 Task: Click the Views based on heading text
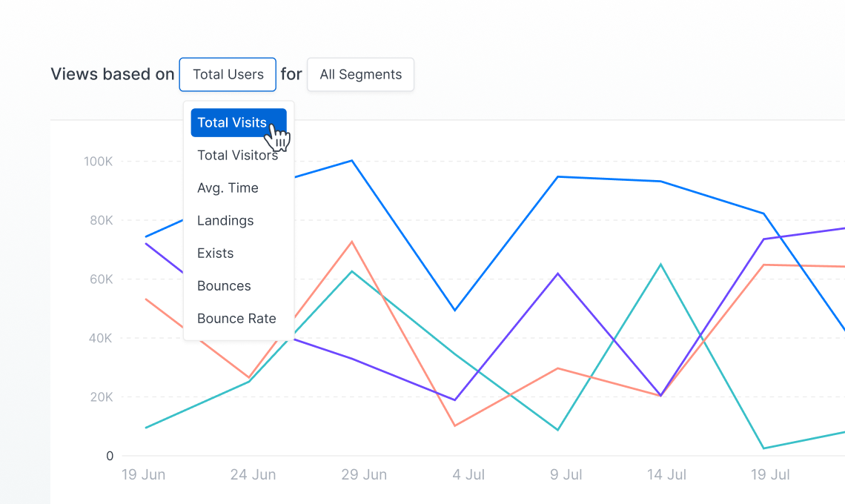pyautogui.click(x=113, y=74)
